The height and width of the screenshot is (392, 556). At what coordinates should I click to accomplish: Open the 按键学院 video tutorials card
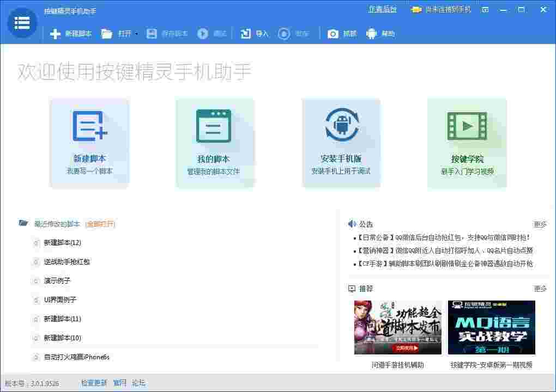[467, 143]
